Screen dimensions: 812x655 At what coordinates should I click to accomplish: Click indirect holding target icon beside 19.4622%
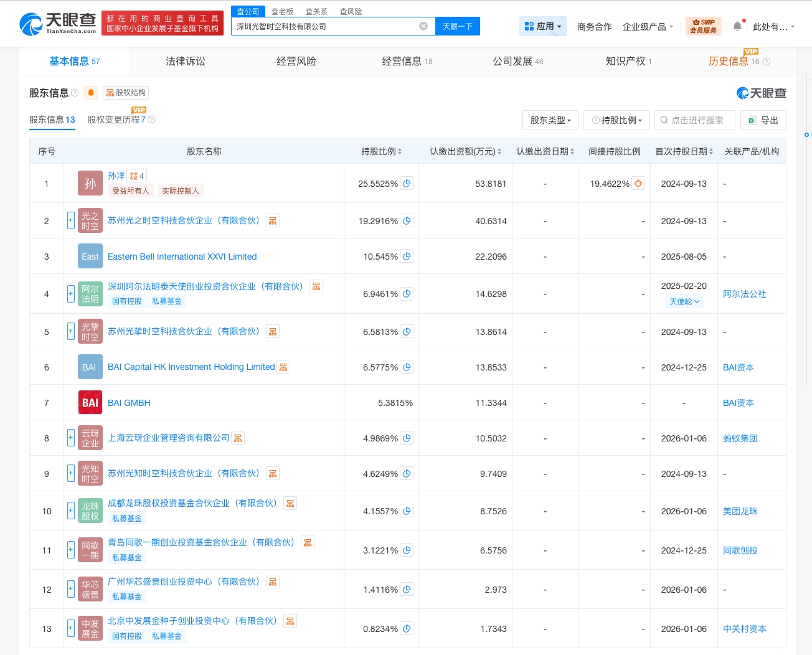(638, 184)
